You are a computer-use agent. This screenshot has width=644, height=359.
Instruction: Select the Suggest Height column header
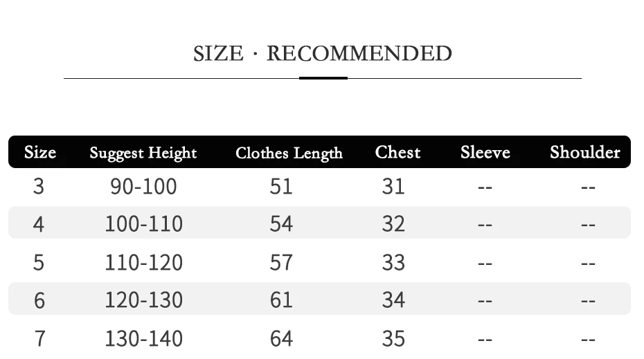click(x=143, y=153)
